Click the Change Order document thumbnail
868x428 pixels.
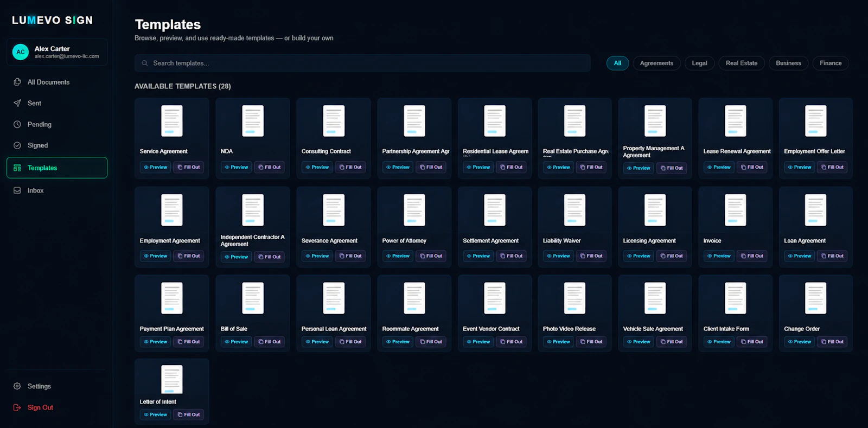pos(816,298)
